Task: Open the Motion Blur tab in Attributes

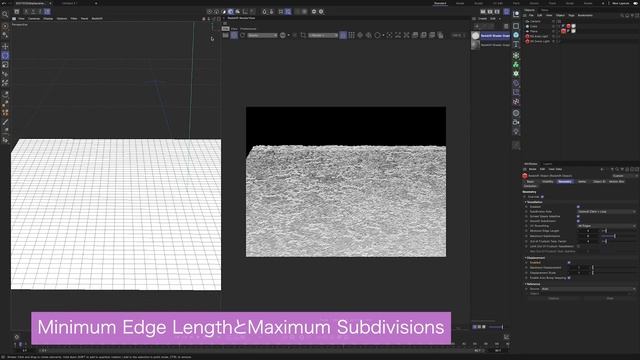Action: click(x=616, y=182)
